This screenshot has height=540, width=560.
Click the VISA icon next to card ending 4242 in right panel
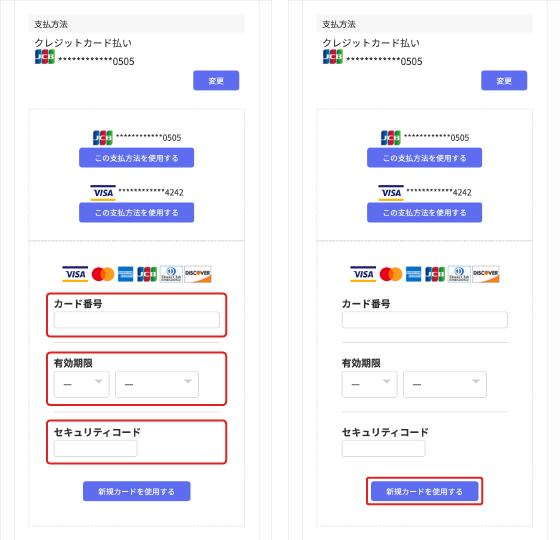[391, 193]
